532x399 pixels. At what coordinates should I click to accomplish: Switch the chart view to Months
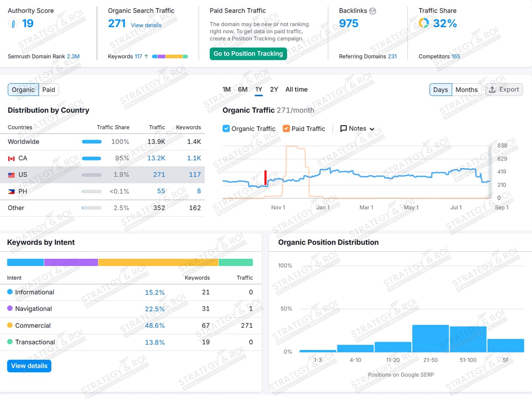click(x=466, y=90)
